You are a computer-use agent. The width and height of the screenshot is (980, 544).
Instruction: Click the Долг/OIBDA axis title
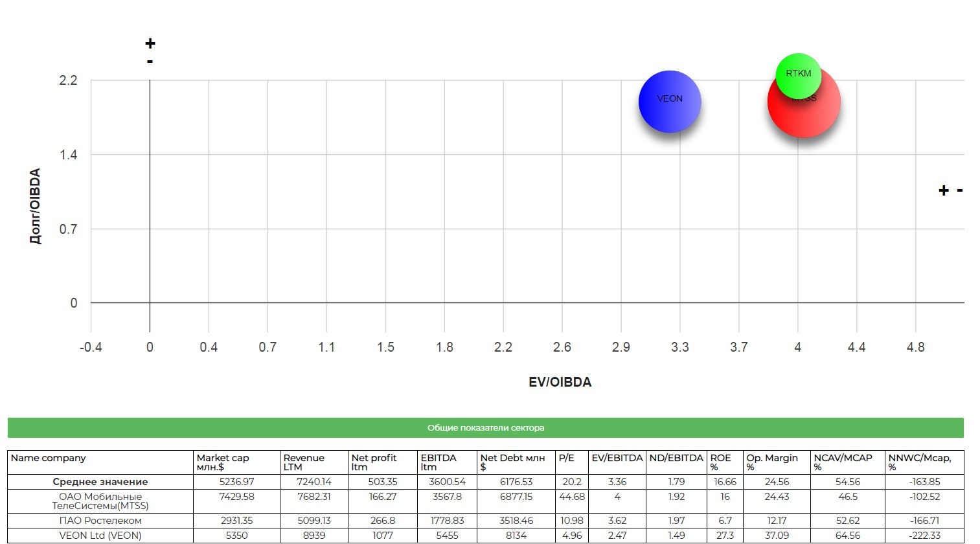click(x=36, y=206)
